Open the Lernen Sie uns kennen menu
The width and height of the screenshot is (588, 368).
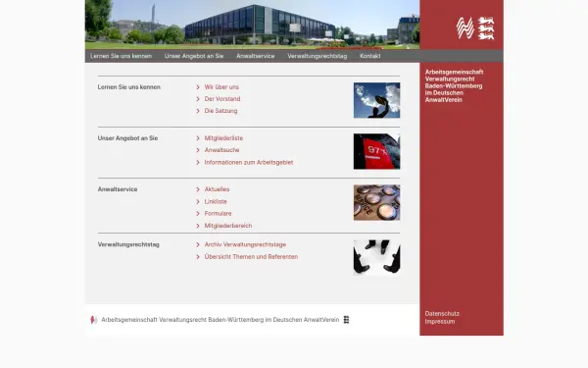click(x=121, y=56)
